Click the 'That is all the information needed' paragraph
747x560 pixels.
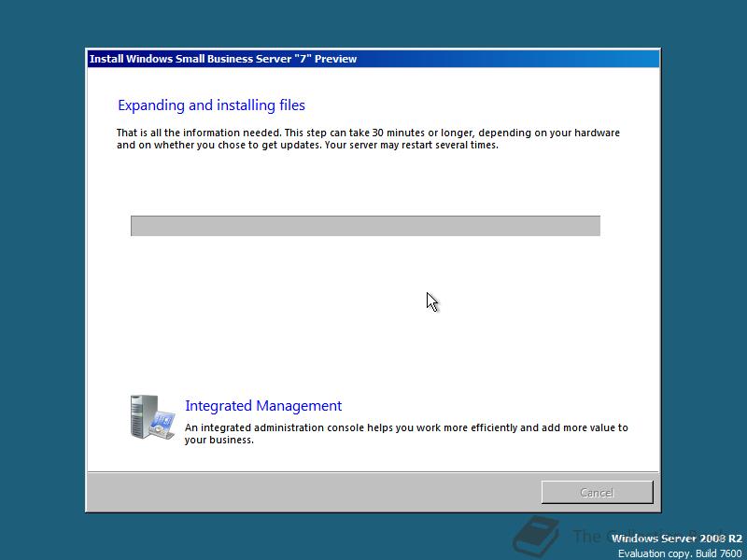point(368,138)
